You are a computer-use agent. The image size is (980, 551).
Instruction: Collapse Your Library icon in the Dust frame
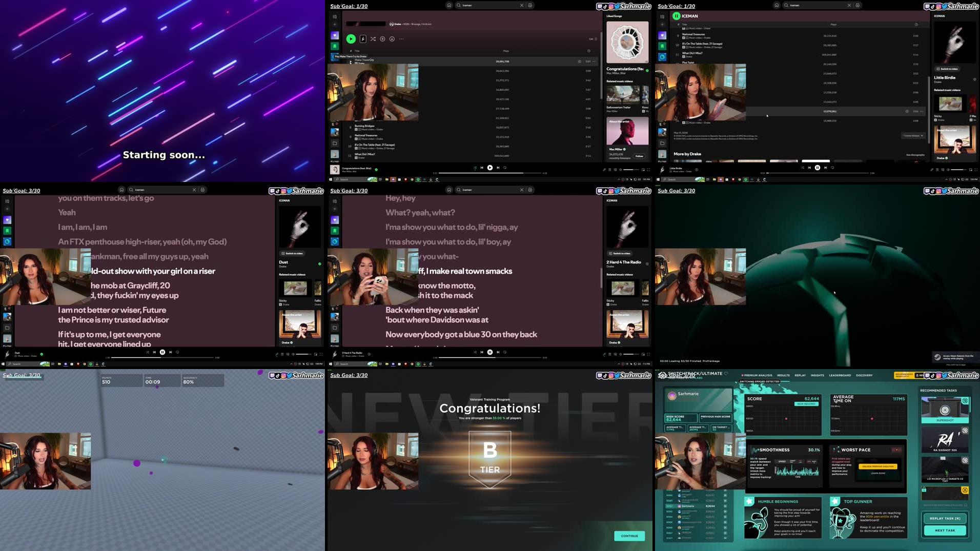pos(7,201)
